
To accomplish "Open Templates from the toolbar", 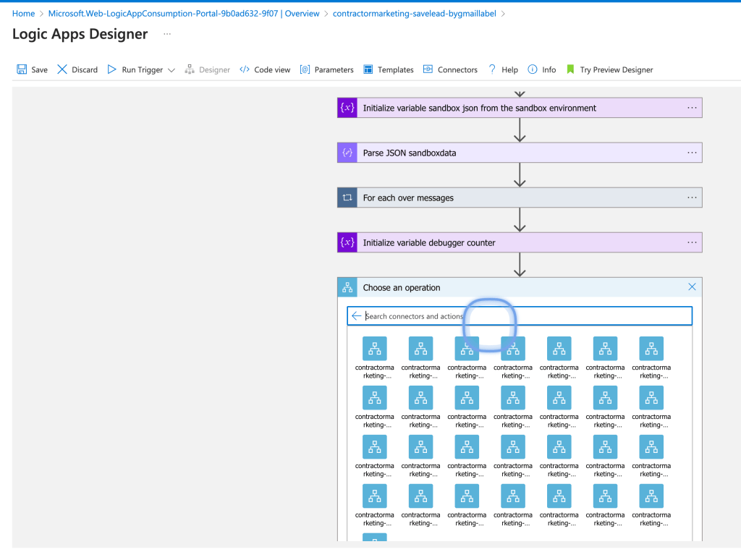I will [x=389, y=69].
